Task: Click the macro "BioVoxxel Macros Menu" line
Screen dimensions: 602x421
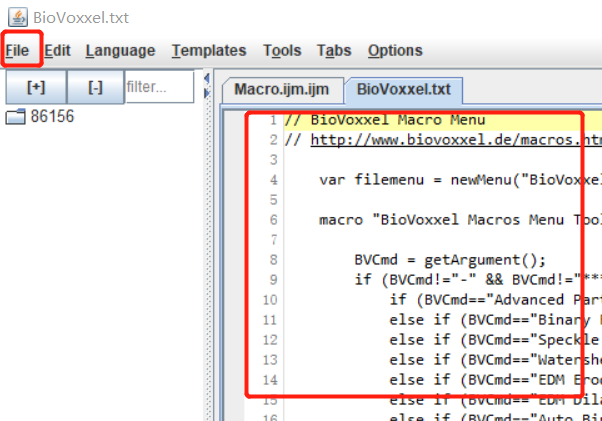Action: [x=460, y=220]
